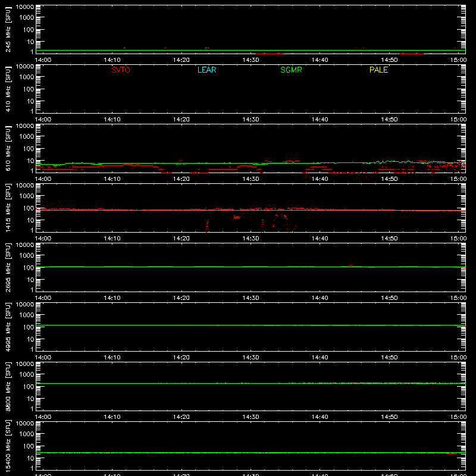The image size is (476, 476).
Task: Click 14:20 tick under the 610 MHz panel
Action: (181, 179)
